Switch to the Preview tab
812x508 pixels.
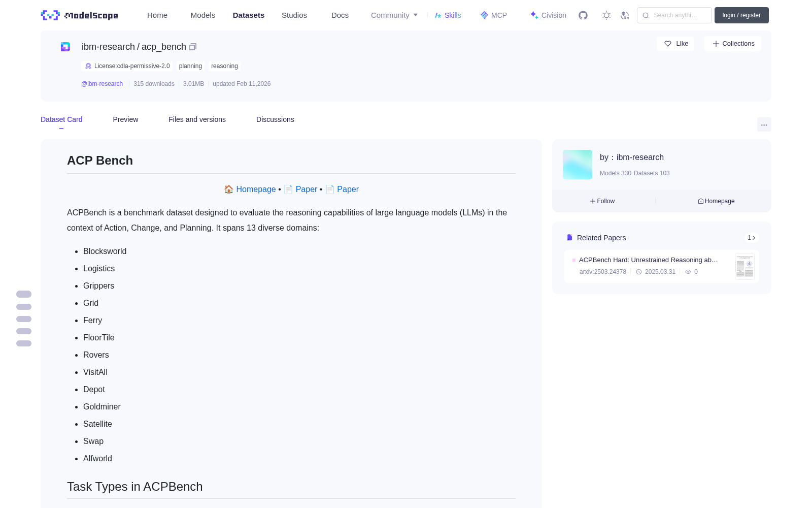click(125, 119)
